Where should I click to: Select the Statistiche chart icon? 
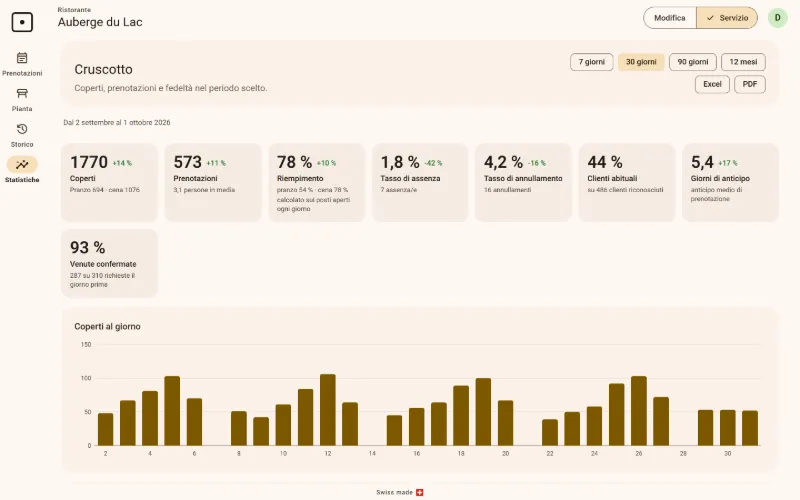[22, 164]
